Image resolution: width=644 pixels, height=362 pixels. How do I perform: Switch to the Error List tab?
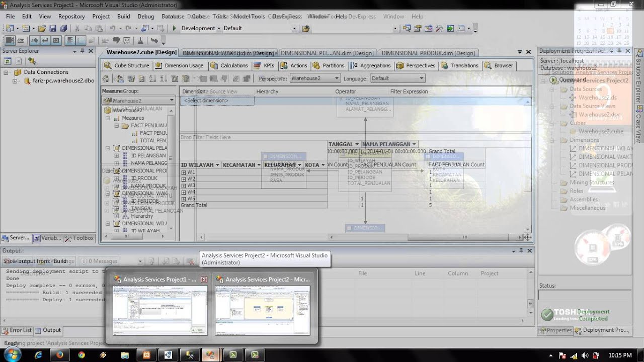(x=17, y=330)
